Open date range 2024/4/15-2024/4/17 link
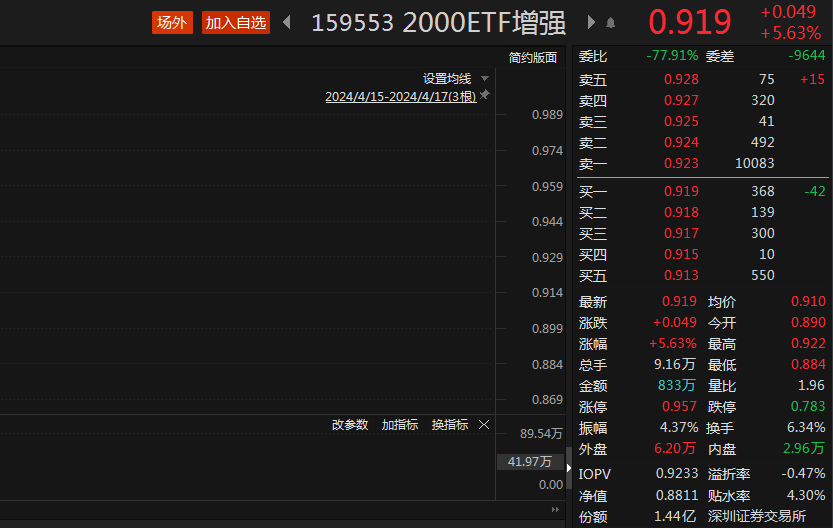Viewport: 833px width, 528px height. [x=400, y=96]
